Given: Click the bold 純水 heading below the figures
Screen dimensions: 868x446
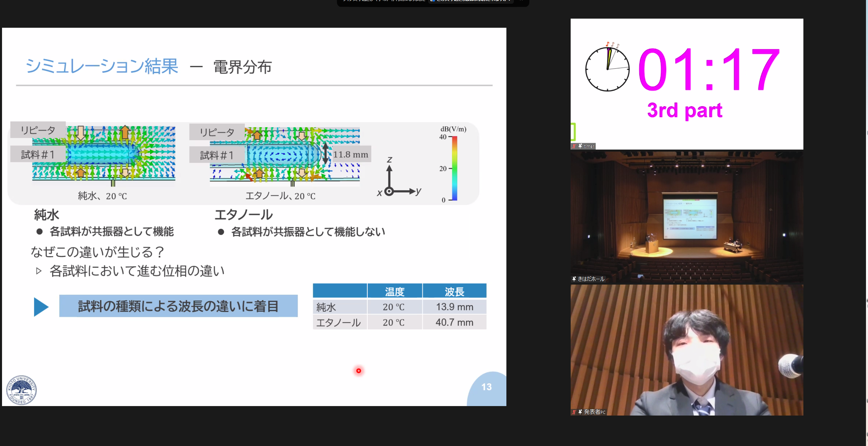Looking at the screenshot, I should pos(47,215).
